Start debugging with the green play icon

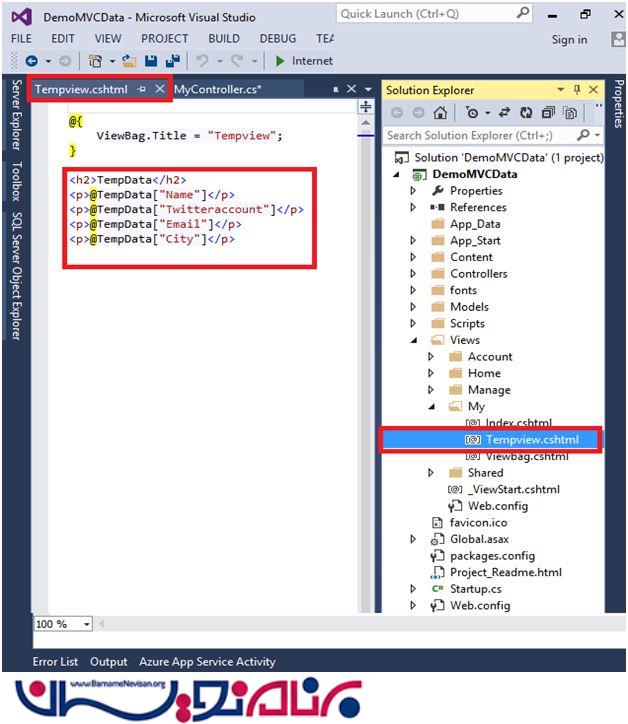(281, 61)
